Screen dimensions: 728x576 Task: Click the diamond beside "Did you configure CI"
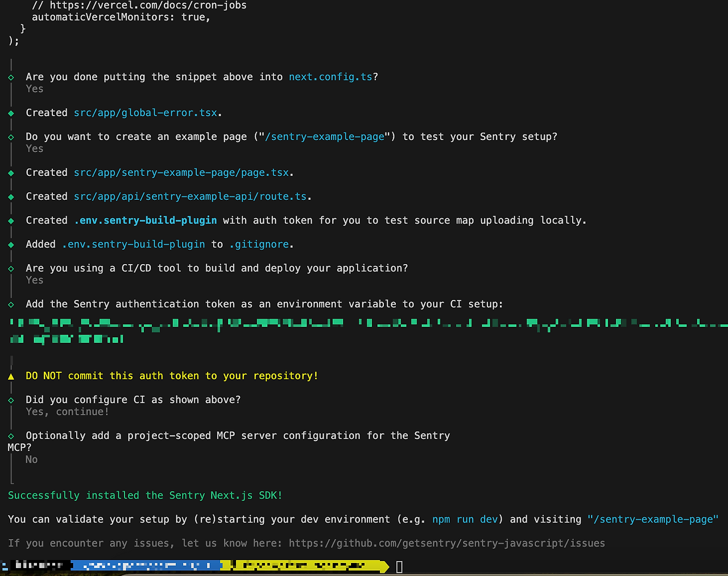[x=11, y=400]
